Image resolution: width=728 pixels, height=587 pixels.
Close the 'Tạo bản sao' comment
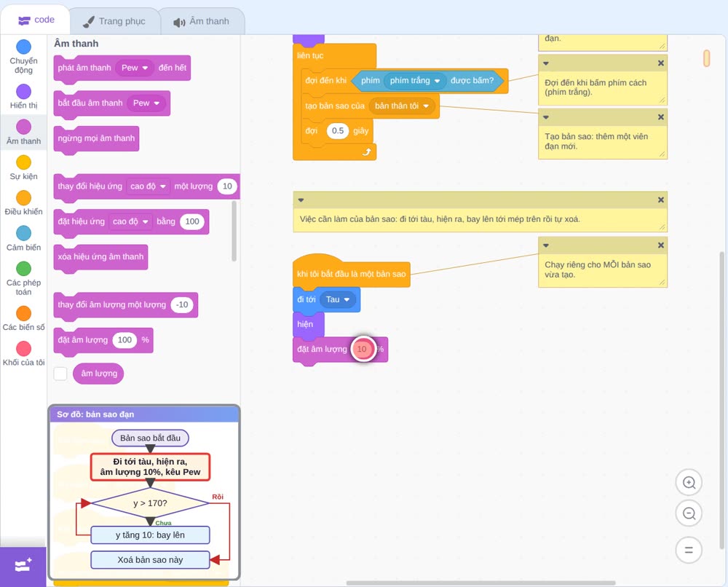click(x=661, y=117)
